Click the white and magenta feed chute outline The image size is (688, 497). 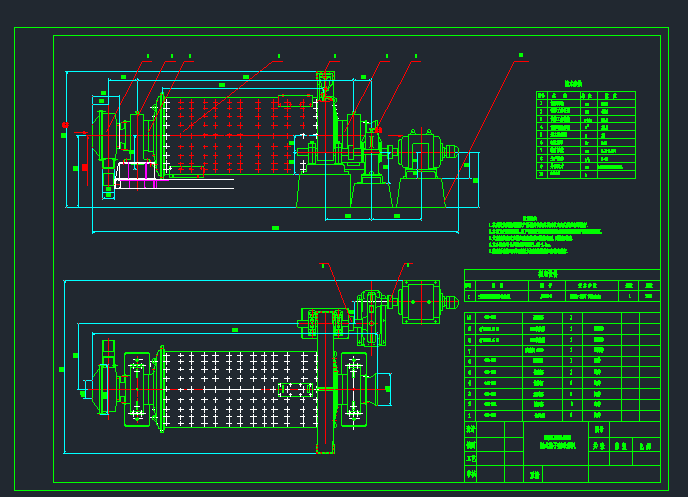(x=174, y=175)
